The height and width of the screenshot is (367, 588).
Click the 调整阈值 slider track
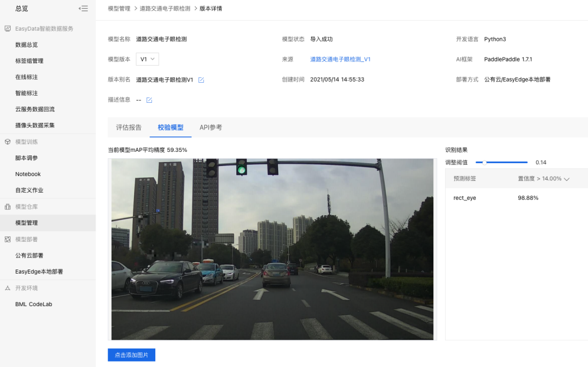pyautogui.click(x=501, y=163)
